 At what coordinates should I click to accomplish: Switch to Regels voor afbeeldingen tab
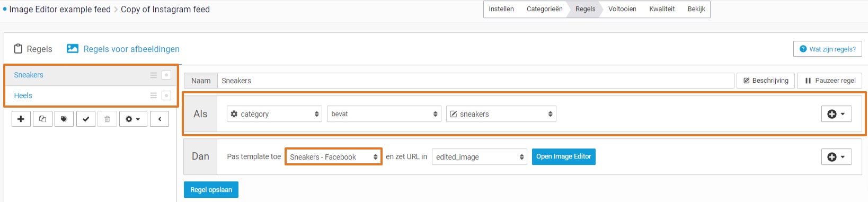131,49
